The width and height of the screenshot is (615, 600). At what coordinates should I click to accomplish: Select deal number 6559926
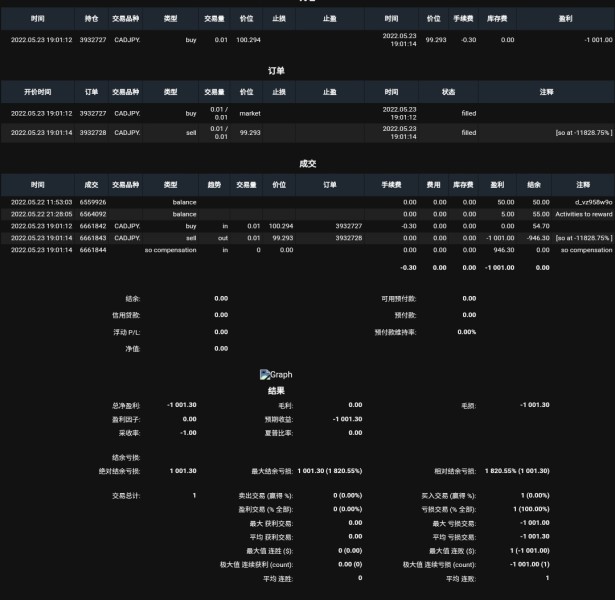pos(93,202)
